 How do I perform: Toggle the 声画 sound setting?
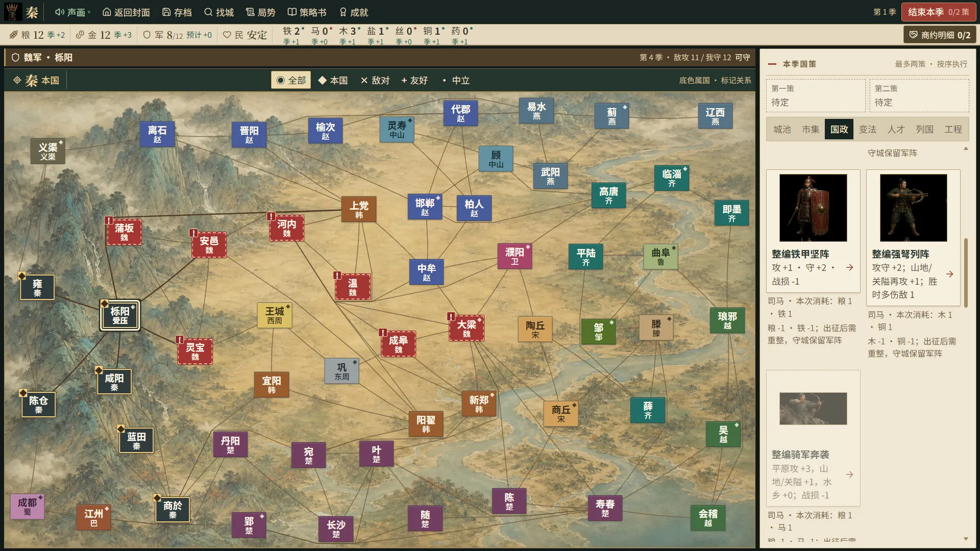click(x=72, y=12)
